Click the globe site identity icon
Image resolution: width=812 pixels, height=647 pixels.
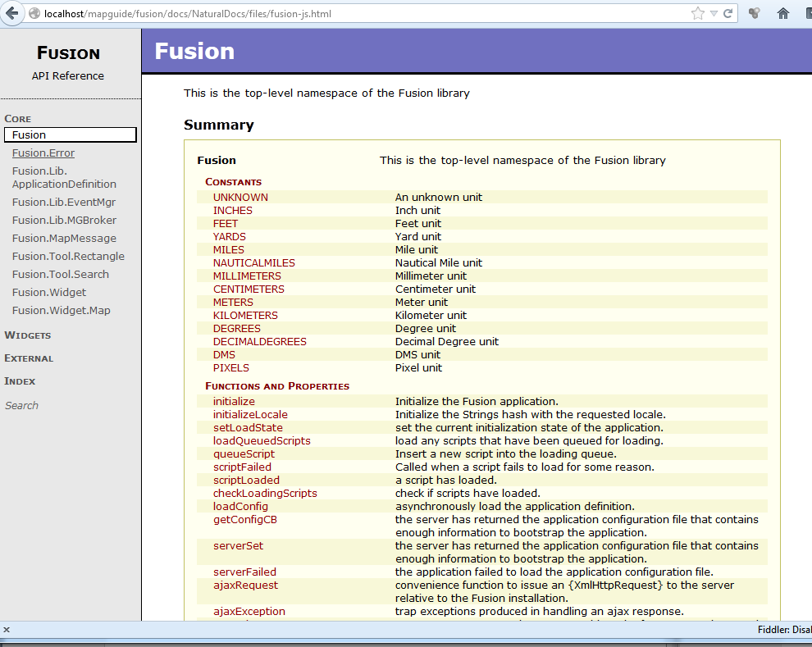34,13
